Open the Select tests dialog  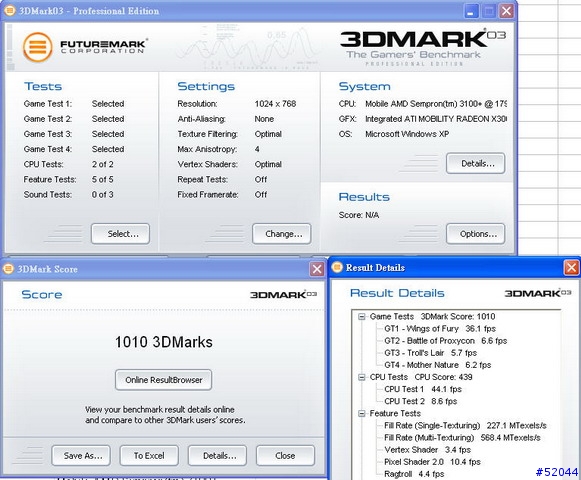[x=120, y=234]
